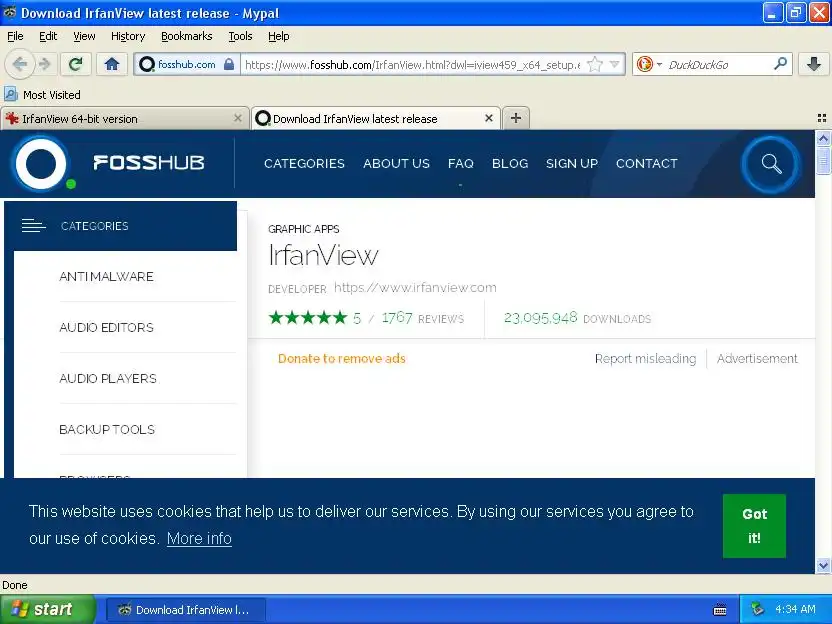Click GRAPHIC APPS breadcrumb
Viewport: 832px width, 624px height.
coord(304,229)
